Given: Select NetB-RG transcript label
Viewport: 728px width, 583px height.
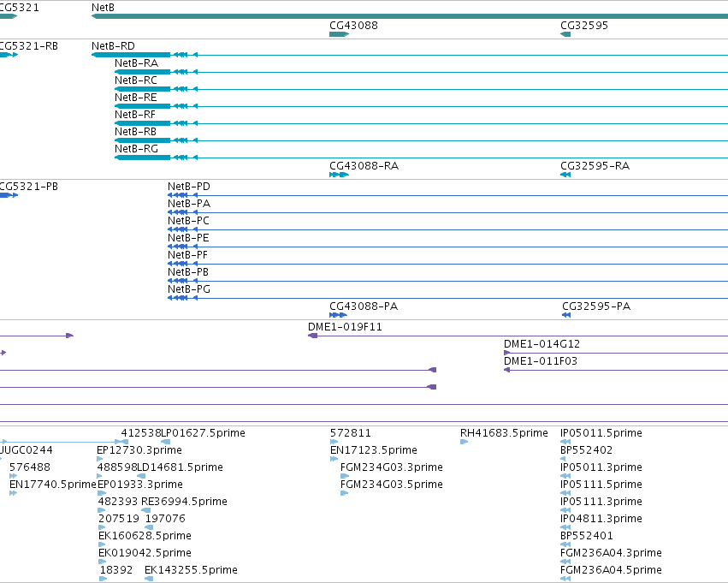Looking at the screenshot, I should (x=137, y=149).
